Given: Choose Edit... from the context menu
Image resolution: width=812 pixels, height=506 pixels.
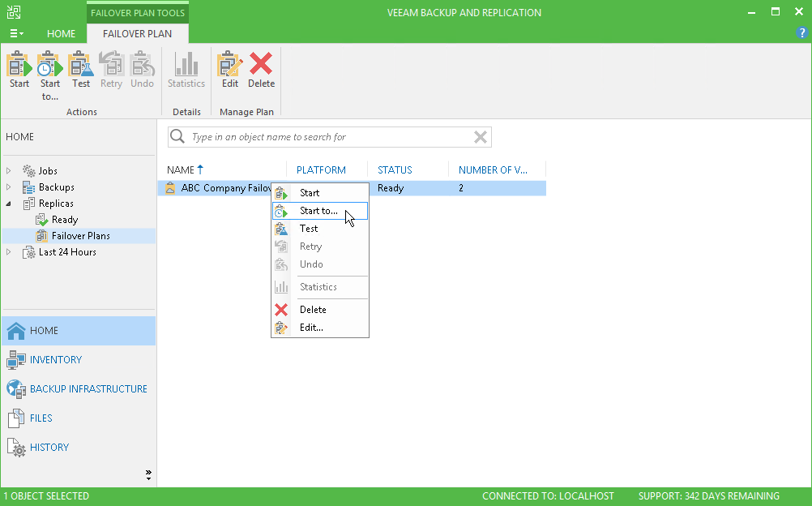Looking at the screenshot, I should click(x=320, y=328).
